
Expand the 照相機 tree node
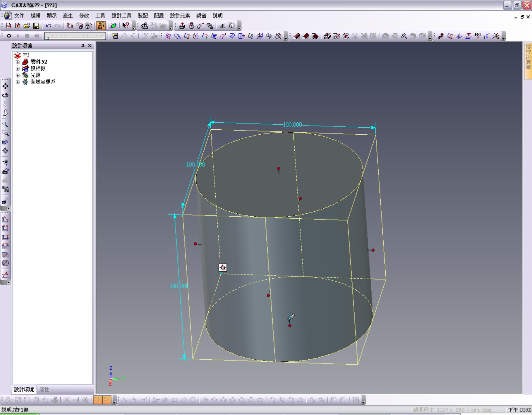[x=18, y=69]
